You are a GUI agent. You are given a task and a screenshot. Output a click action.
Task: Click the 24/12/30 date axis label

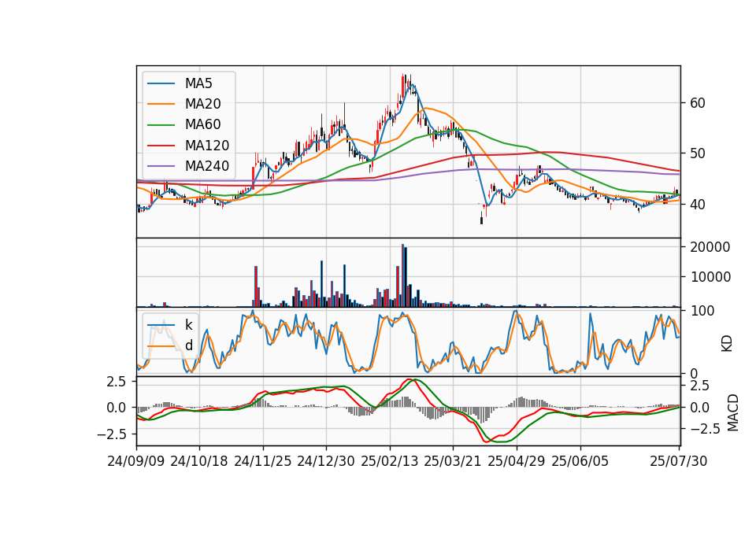point(326,461)
